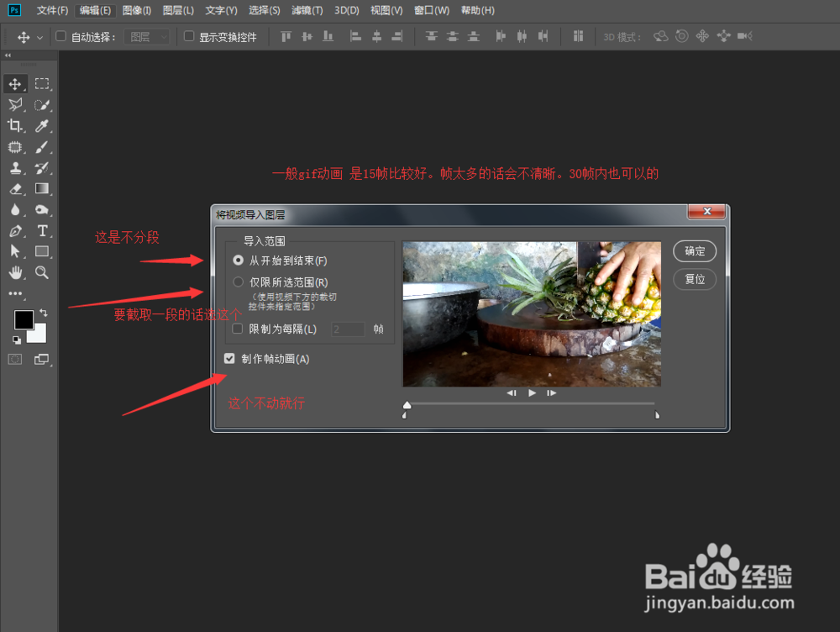Select the Horizontal Type tool
This screenshot has width=840, height=632.
pyautogui.click(x=42, y=230)
